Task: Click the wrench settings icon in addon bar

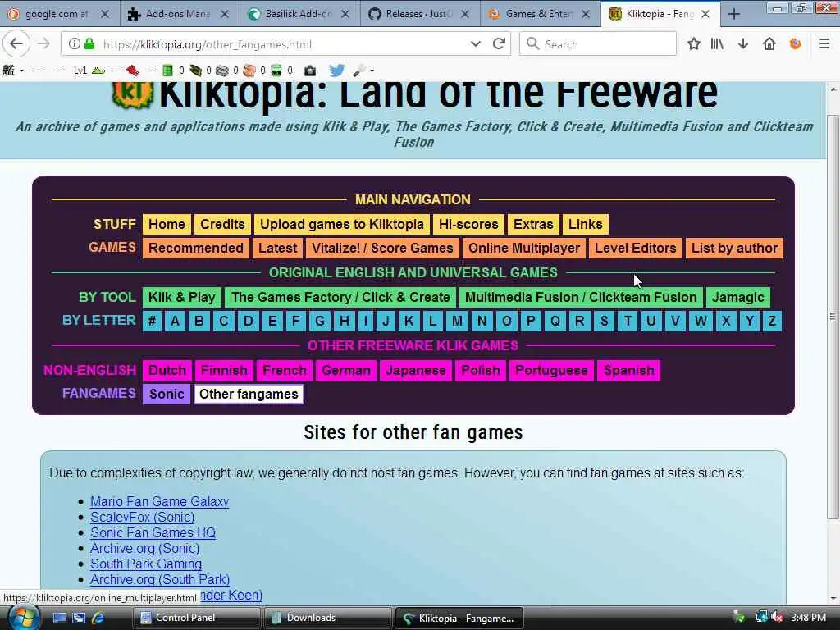Action: (359, 71)
